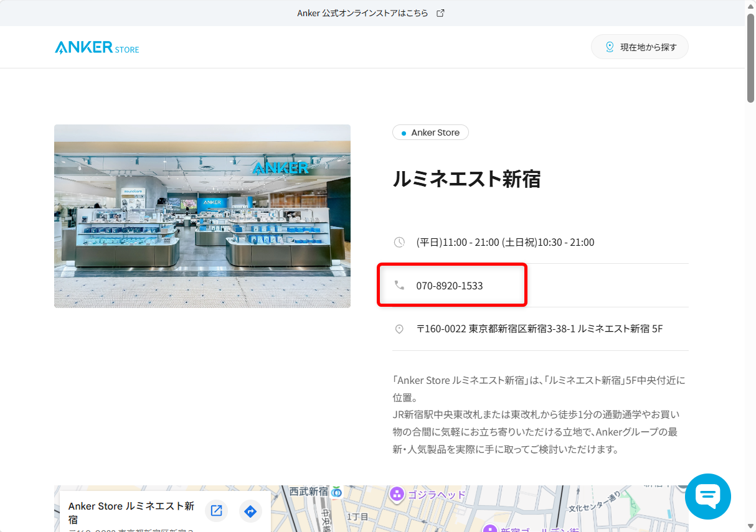The image size is (756, 532).
Task: Click the Anker Store category tag
Action: point(430,133)
